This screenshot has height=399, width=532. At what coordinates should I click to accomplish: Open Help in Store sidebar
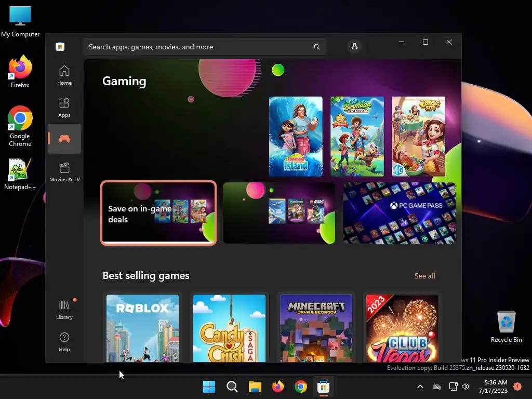pyautogui.click(x=64, y=342)
